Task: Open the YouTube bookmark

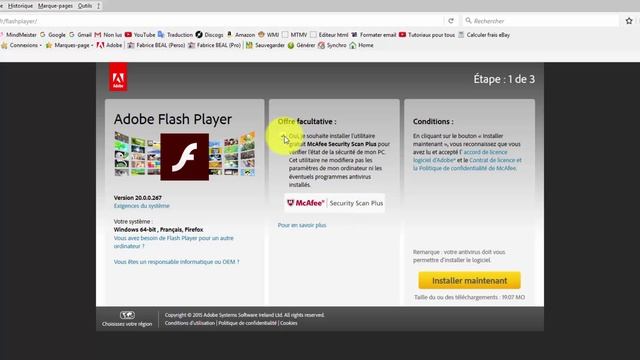Action: [140, 35]
